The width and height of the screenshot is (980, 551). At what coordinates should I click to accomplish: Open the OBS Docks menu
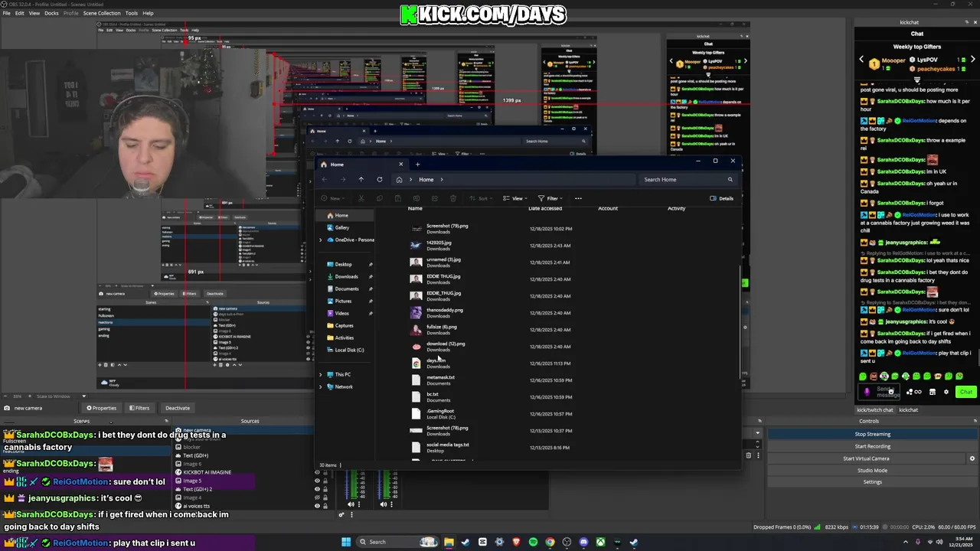click(51, 13)
